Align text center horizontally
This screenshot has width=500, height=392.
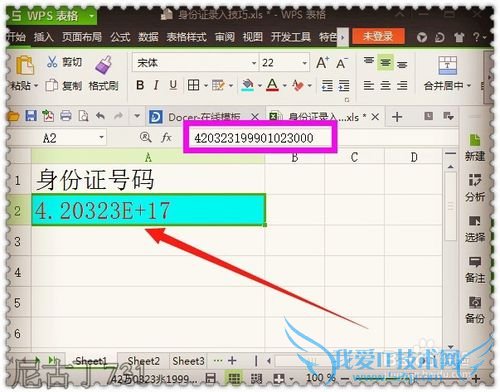coord(385,86)
